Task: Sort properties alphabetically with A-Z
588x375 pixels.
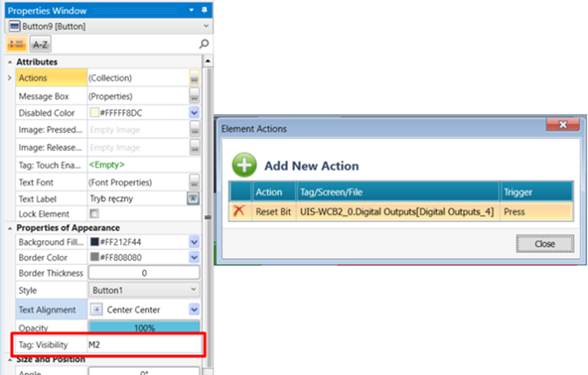Action: pos(40,45)
